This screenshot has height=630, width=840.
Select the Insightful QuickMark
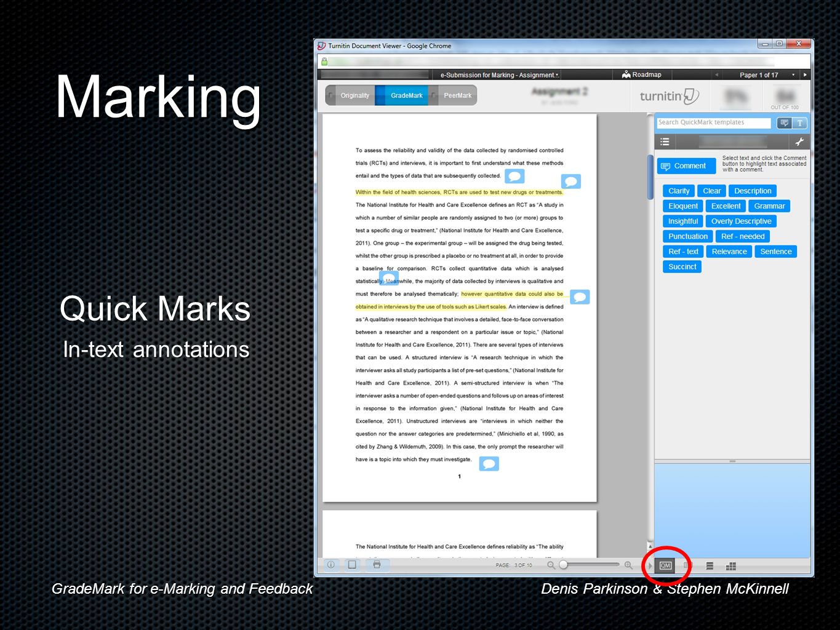coord(683,221)
